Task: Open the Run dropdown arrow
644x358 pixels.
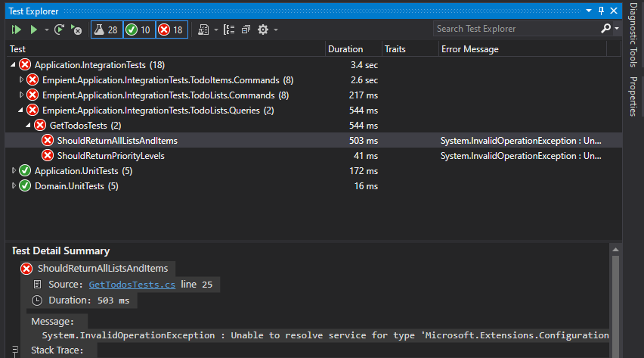Action: [x=46, y=30]
